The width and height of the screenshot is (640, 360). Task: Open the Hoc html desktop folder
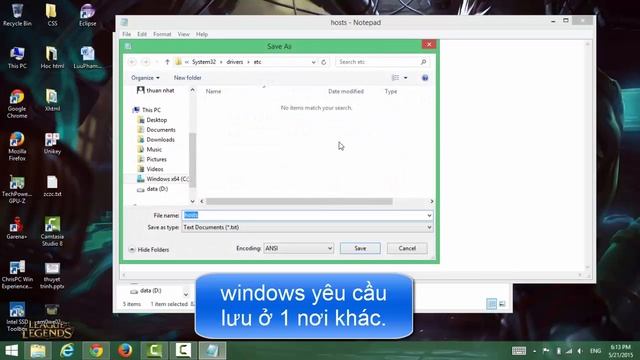52,57
